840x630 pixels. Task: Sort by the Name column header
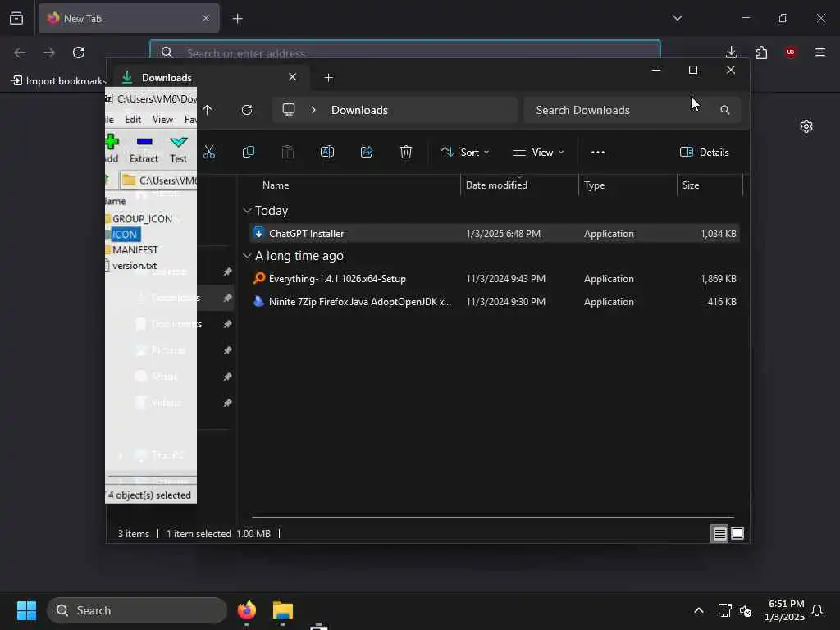tap(276, 185)
